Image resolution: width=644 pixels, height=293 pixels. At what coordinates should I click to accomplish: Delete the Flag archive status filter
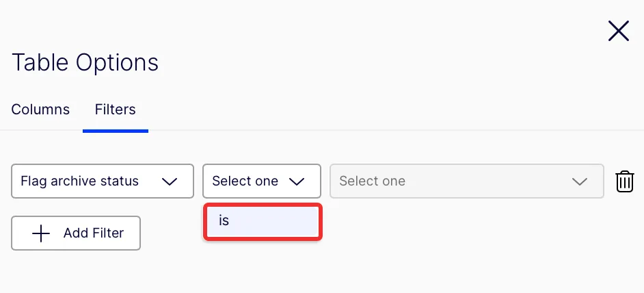(x=624, y=181)
